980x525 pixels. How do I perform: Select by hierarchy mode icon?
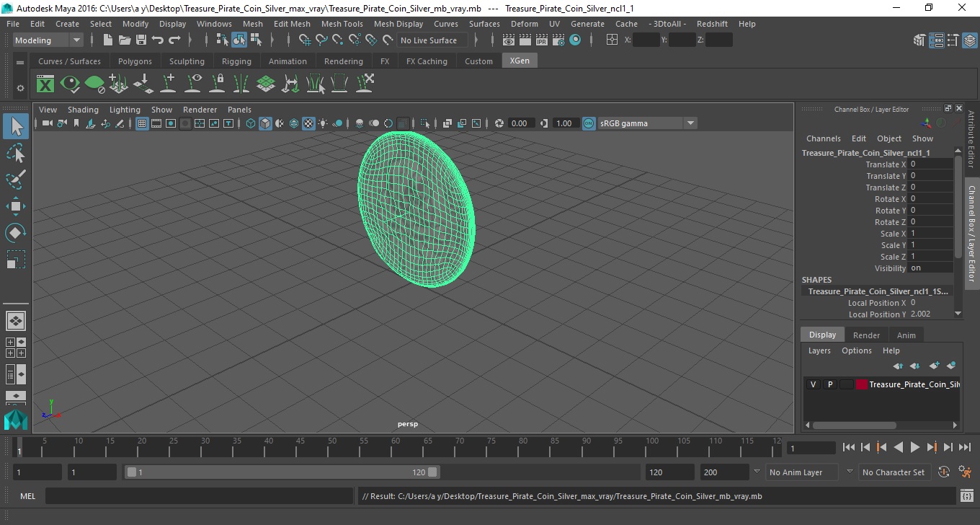[223, 40]
